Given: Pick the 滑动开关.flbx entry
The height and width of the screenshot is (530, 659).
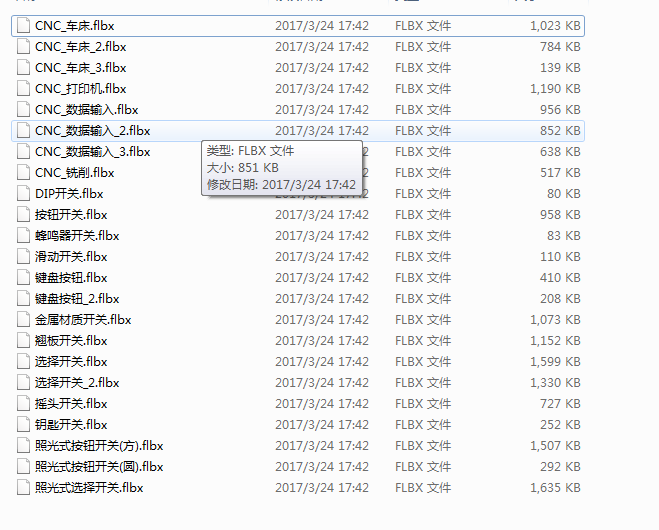Looking at the screenshot, I should (71, 257).
